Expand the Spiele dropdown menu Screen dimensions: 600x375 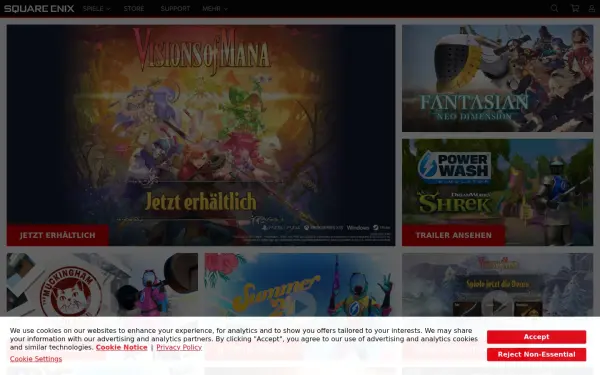point(96,8)
